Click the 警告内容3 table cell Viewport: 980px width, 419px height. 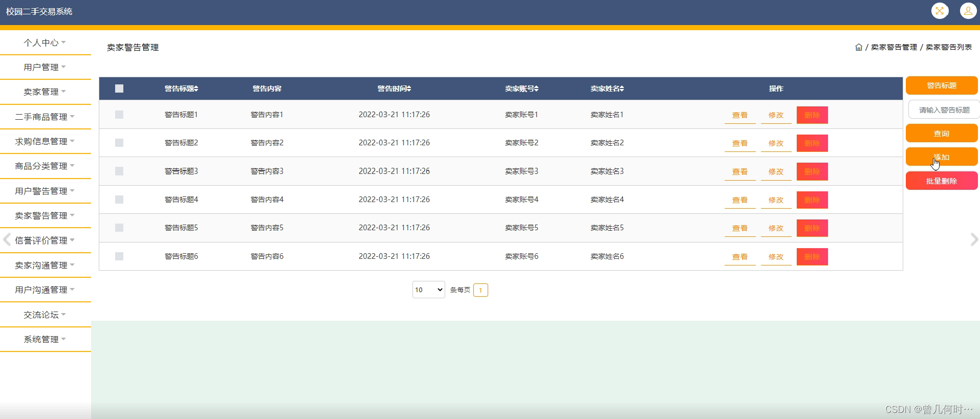pyautogui.click(x=267, y=171)
